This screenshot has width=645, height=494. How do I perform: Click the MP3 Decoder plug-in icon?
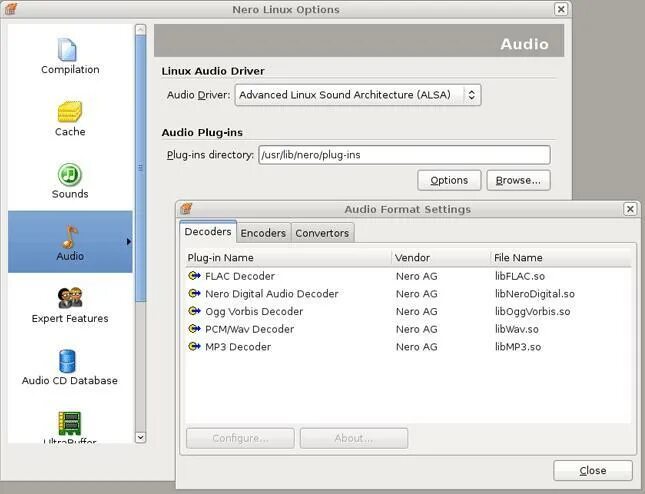click(194, 346)
